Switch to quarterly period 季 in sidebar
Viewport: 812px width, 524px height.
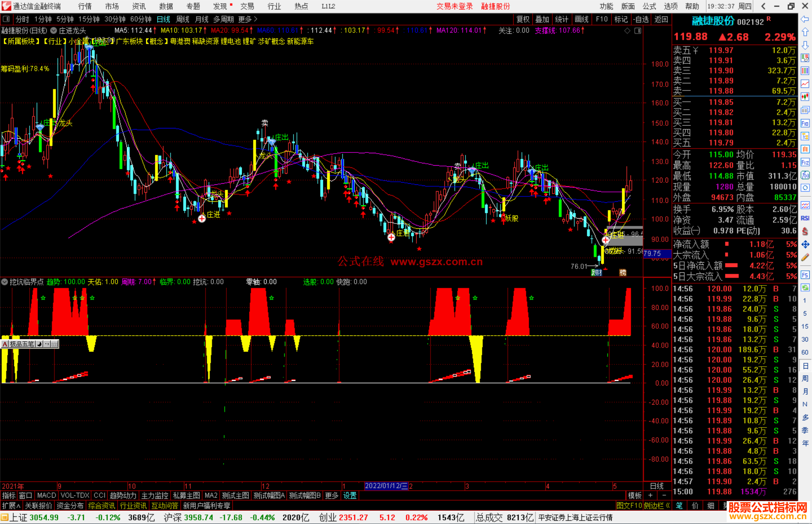point(805,430)
